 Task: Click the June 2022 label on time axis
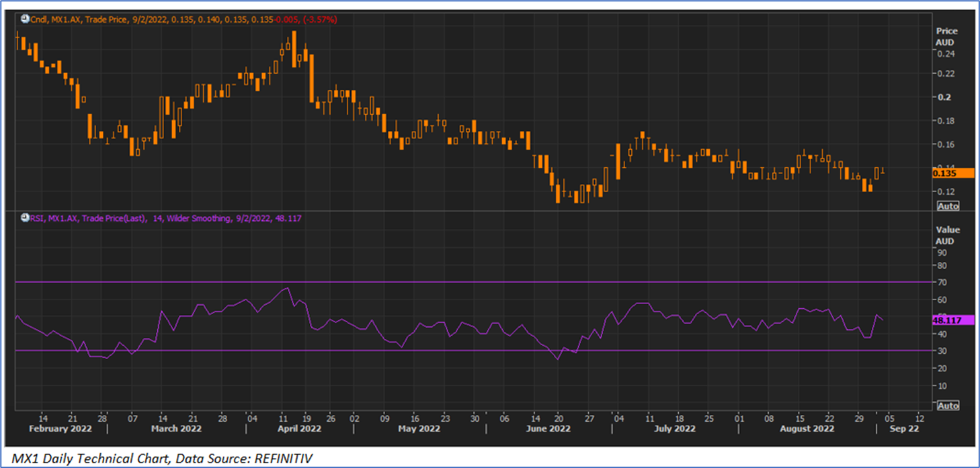(547, 428)
